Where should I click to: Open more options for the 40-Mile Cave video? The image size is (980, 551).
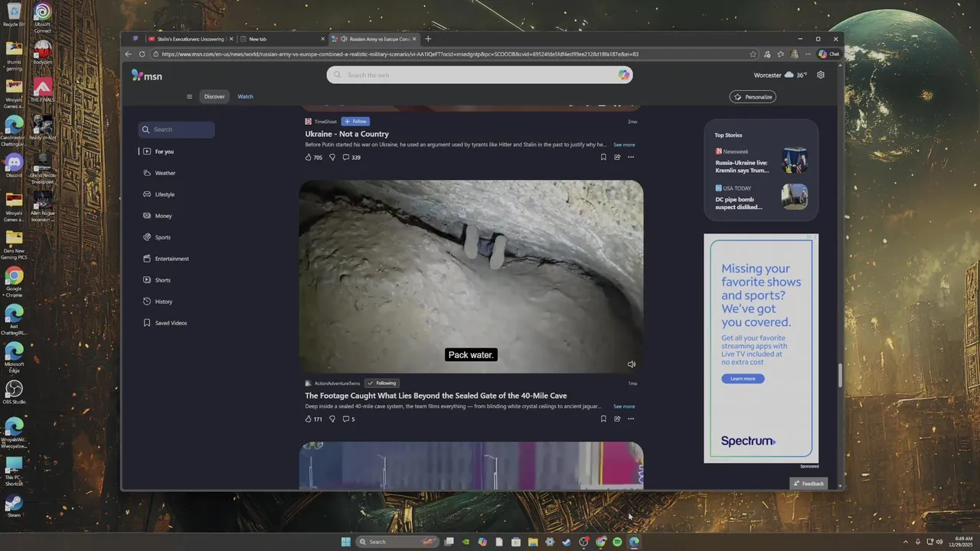tap(631, 419)
